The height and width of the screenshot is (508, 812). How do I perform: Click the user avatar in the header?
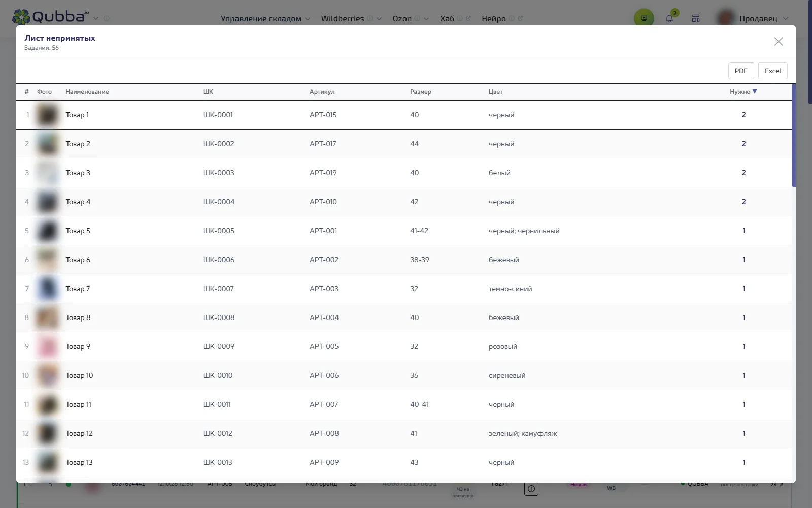pyautogui.click(x=726, y=18)
